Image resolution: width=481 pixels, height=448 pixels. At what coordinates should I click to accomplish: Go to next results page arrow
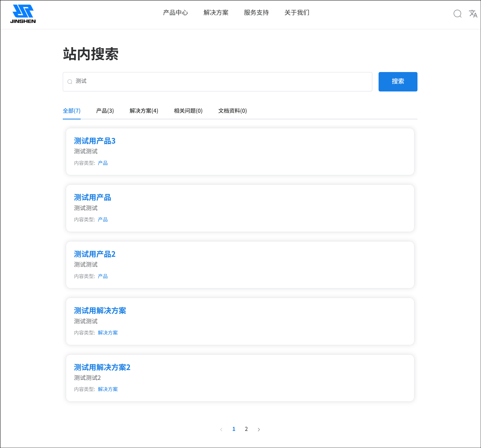[x=259, y=429]
